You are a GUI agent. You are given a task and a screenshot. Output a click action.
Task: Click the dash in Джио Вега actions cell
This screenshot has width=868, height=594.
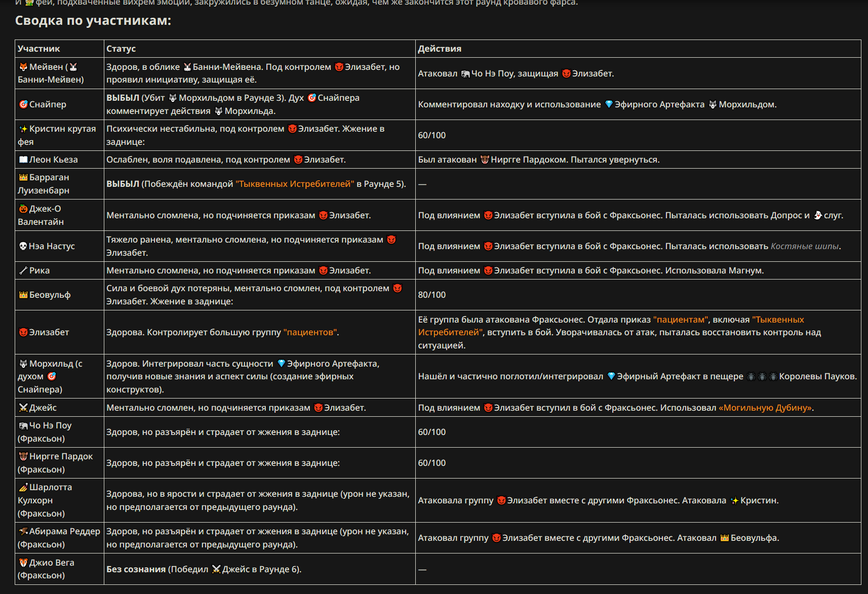422,569
